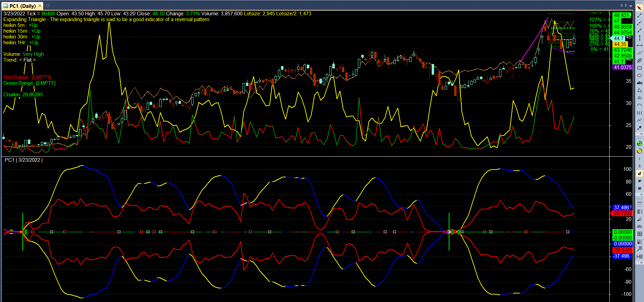Image resolution: width=644 pixels, height=302 pixels.
Task: Select the vertical line drawing tool
Action: coord(640,38)
